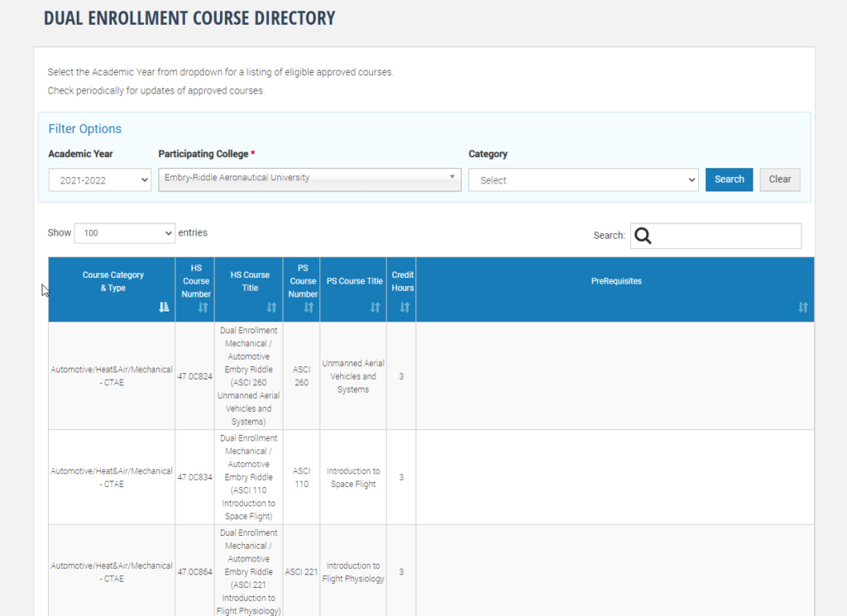Sort by Course Category & Type column icon
This screenshot has height=616, width=847.
pos(163,308)
